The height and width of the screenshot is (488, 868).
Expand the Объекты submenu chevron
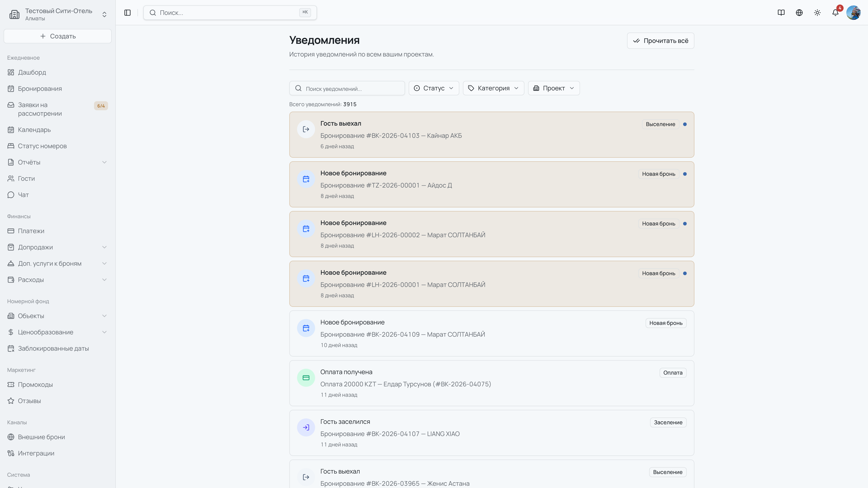104,316
